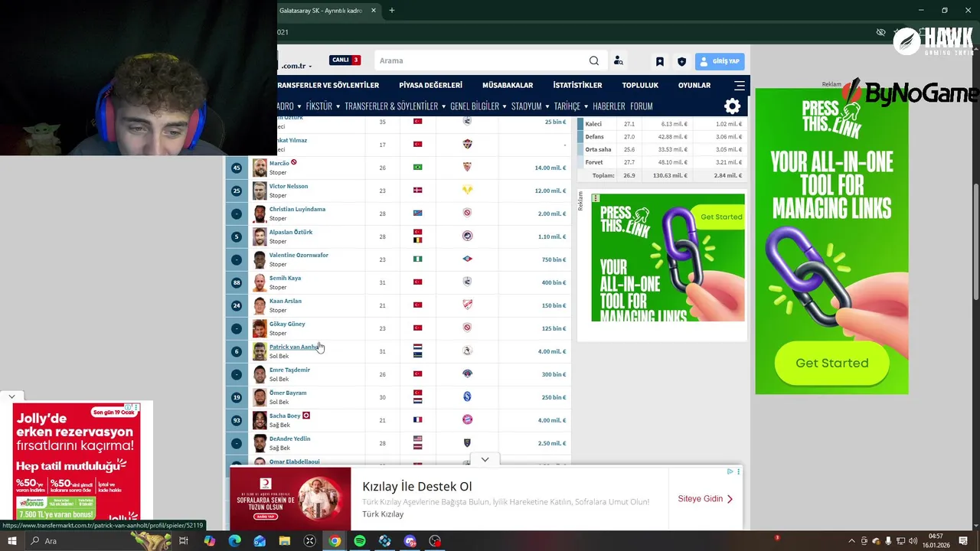Image resolution: width=980 pixels, height=551 pixels.
Task: Click the injury icon next to Marcão
Action: click(293, 162)
